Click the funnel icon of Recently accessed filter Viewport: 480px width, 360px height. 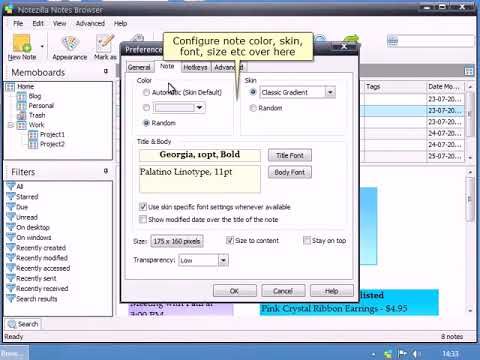(x=11, y=268)
